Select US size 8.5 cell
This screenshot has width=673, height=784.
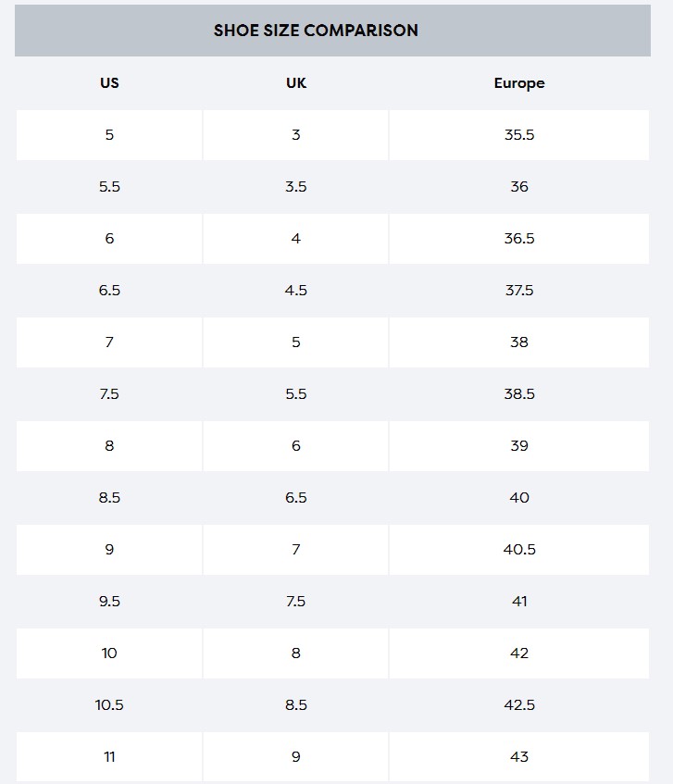109,497
